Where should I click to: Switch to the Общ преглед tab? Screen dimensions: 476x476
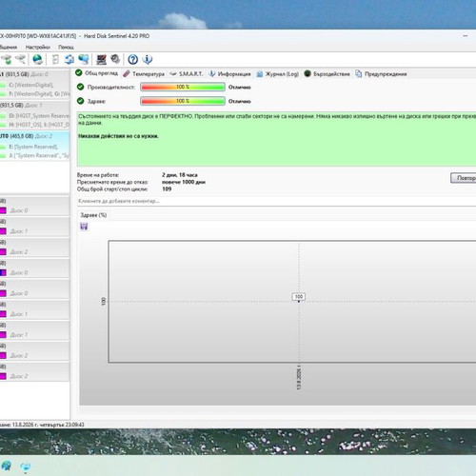97,73
